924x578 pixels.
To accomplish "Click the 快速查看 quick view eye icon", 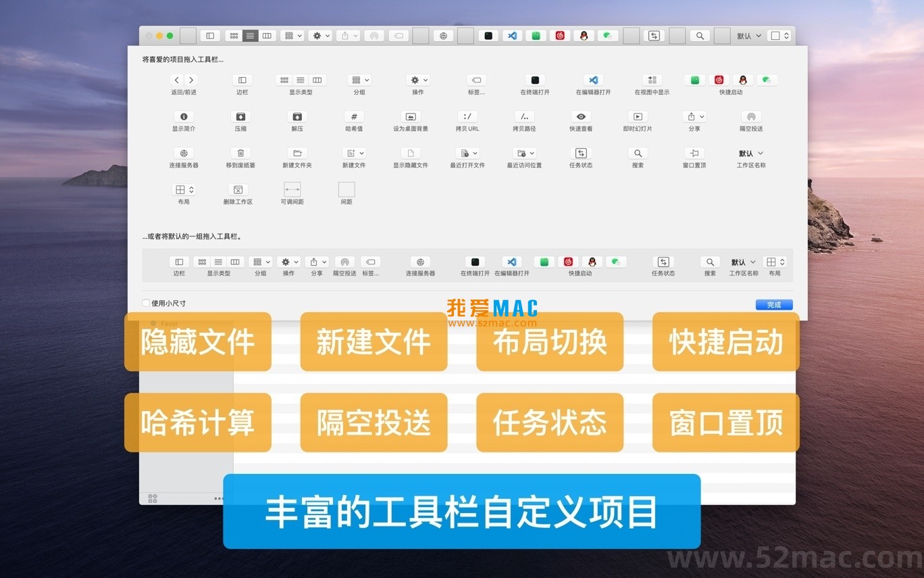I will click(x=580, y=116).
